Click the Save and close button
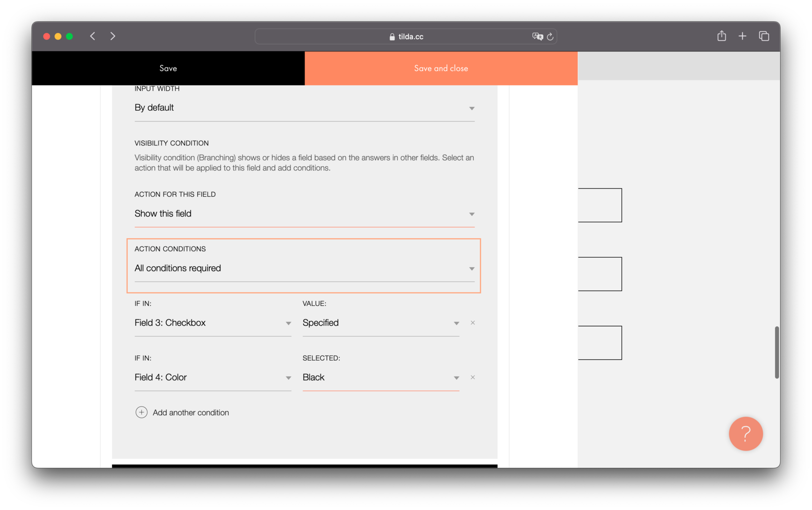The image size is (812, 510). click(x=440, y=68)
